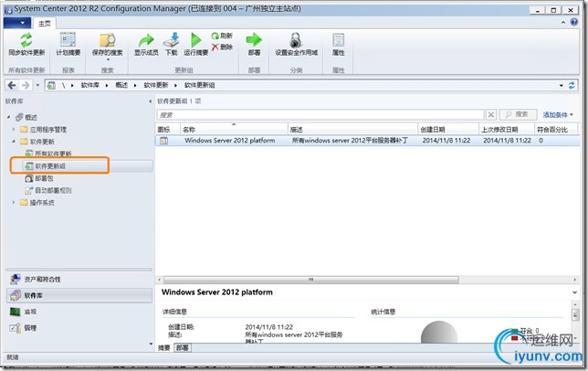Collapse the 概述 tree node
Screen dimensions: 588x371
click(x=8, y=117)
